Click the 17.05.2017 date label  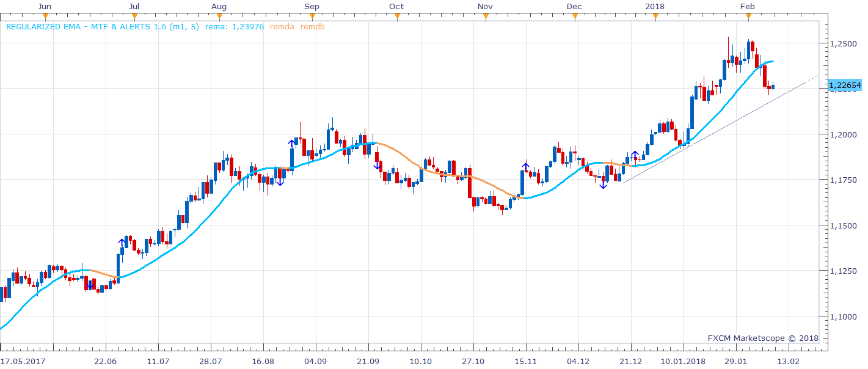point(23,362)
